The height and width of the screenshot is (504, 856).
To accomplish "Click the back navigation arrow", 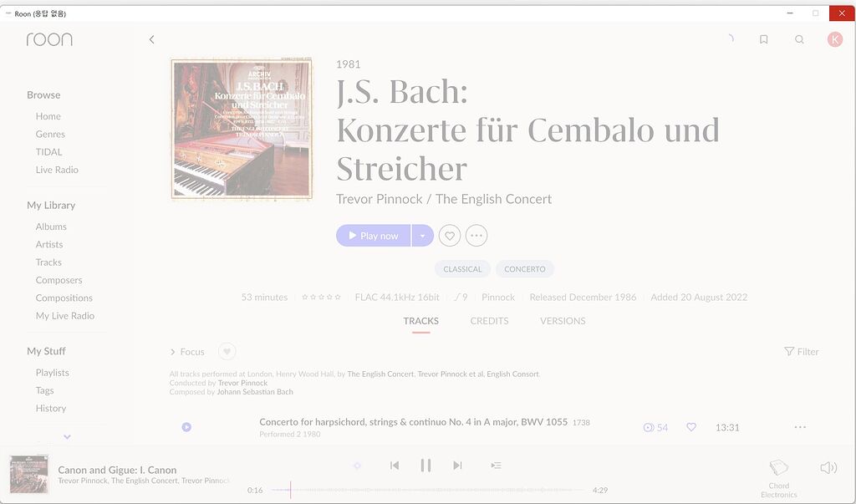I will [x=152, y=39].
